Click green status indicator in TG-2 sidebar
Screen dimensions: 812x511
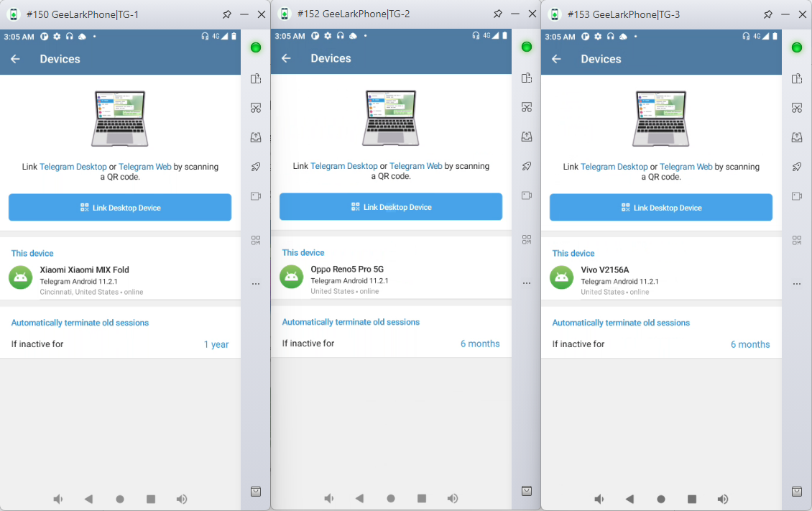coord(527,47)
